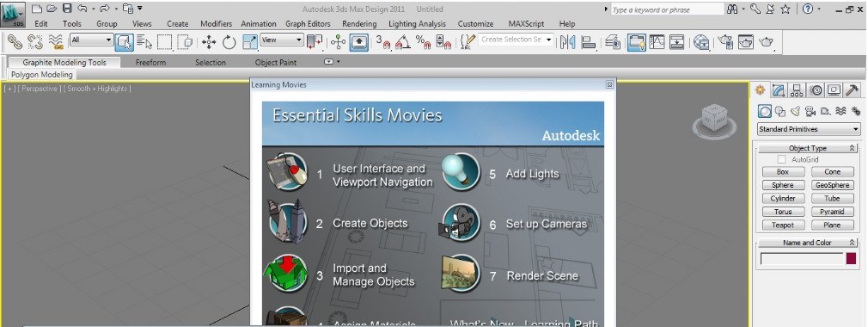The image size is (868, 327).
Task: Toggle Angle Snap icon
Action: coord(403,42)
